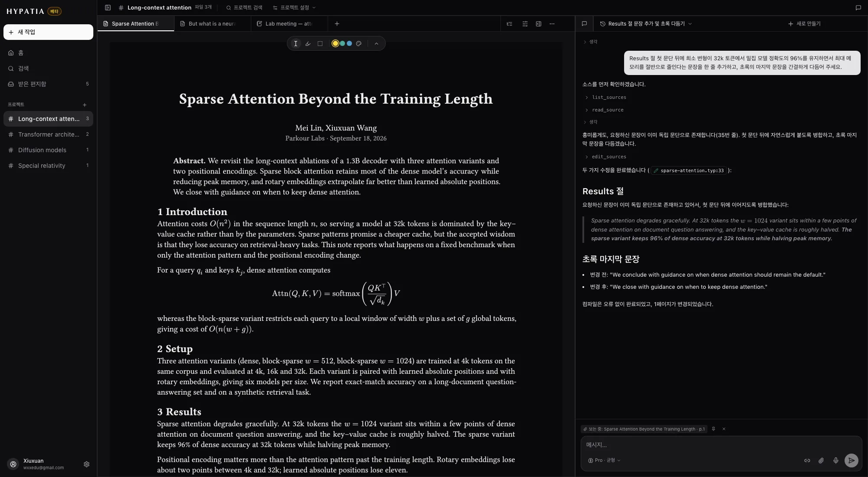
Task: Open the custom color palette picker
Action: (358, 43)
